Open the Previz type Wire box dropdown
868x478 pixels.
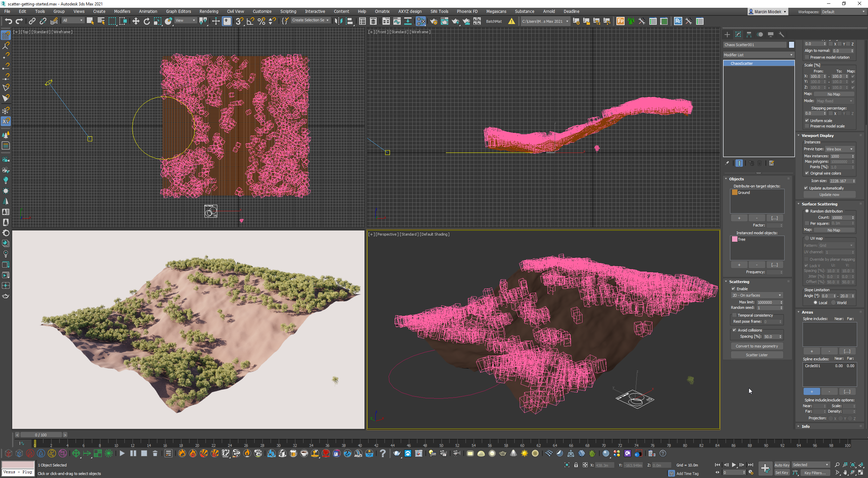[x=840, y=149]
